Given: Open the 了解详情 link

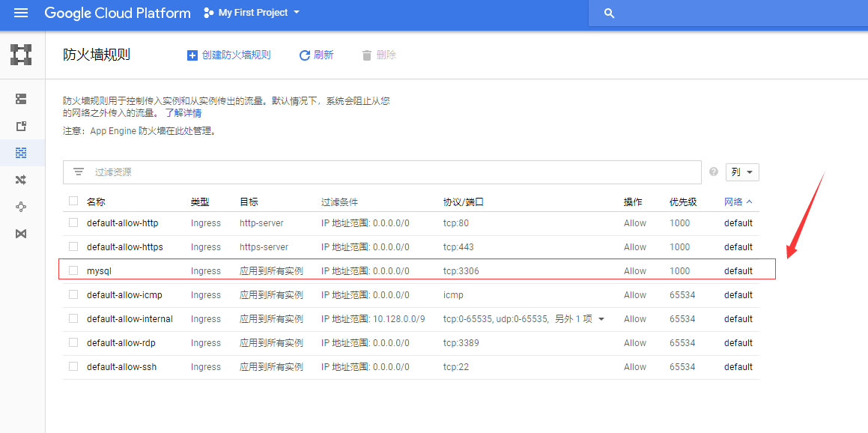Looking at the screenshot, I should click(183, 113).
